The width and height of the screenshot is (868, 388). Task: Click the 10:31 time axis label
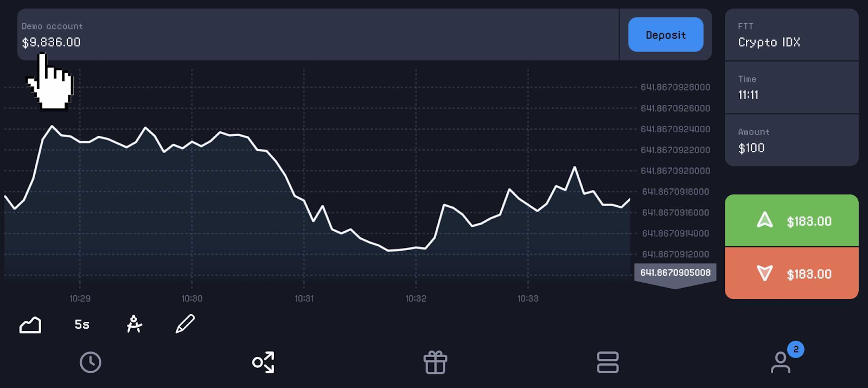(304, 298)
